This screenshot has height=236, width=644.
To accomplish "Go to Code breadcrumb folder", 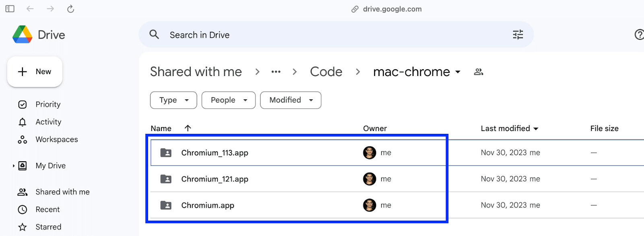I will 326,72.
